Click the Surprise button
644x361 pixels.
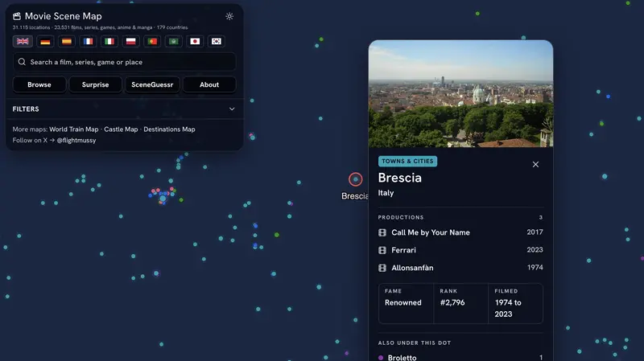(95, 84)
